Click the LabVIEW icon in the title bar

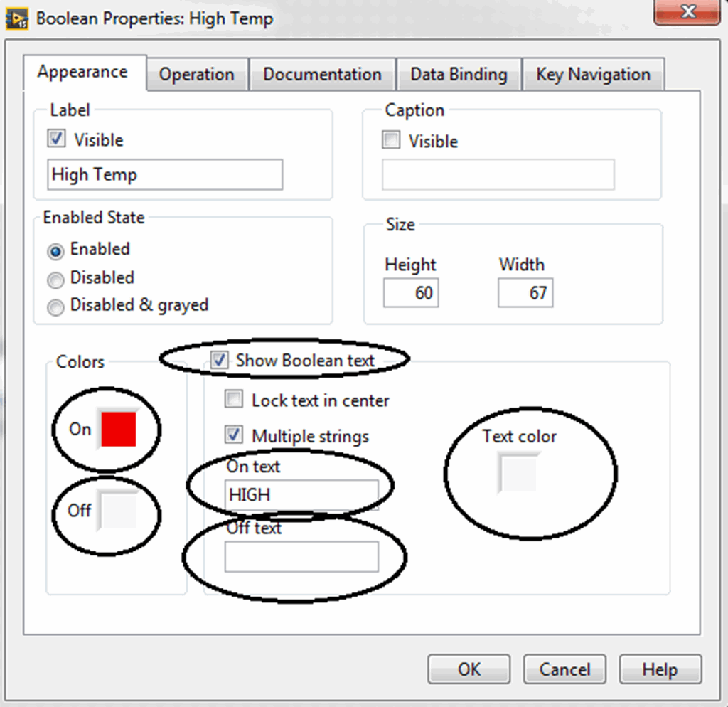18,18
